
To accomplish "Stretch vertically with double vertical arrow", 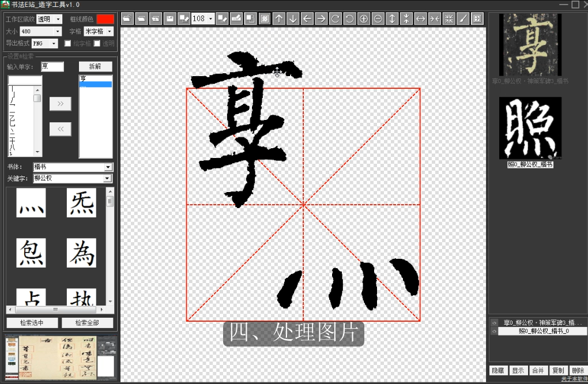I will [392, 19].
